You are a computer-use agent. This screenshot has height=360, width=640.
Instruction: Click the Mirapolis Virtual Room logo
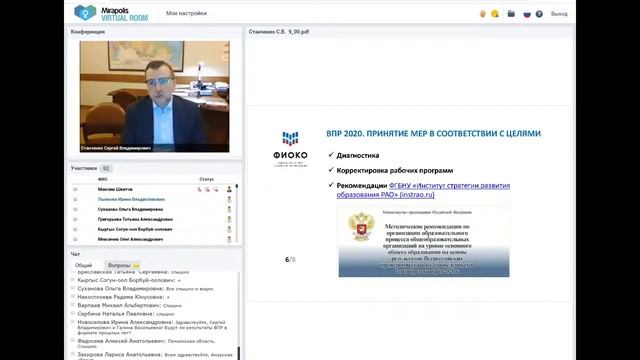(111, 13)
